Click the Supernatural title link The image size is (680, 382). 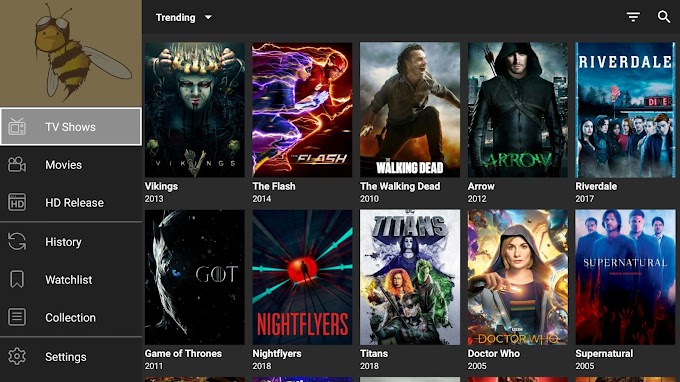tap(604, 353)
